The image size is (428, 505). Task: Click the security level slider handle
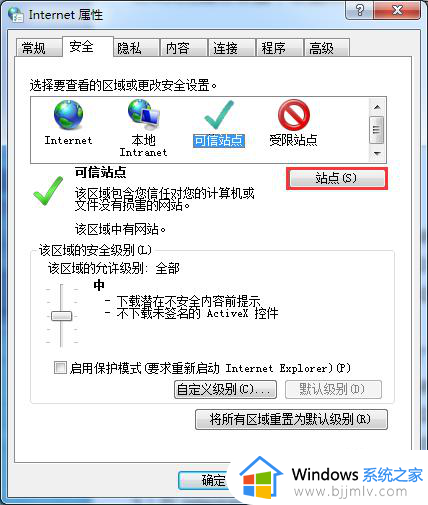click(61, 316)
